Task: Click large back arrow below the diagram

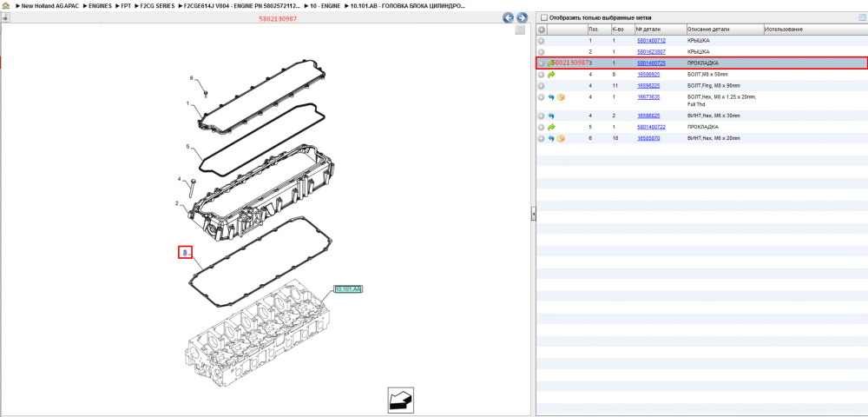Action: pos(400,400)
